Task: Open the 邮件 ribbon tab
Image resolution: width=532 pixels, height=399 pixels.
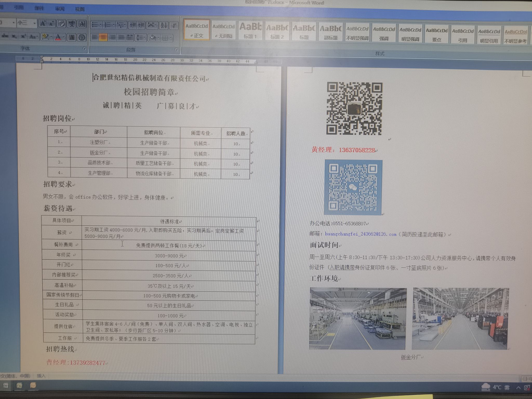Action: pos(39,8)
